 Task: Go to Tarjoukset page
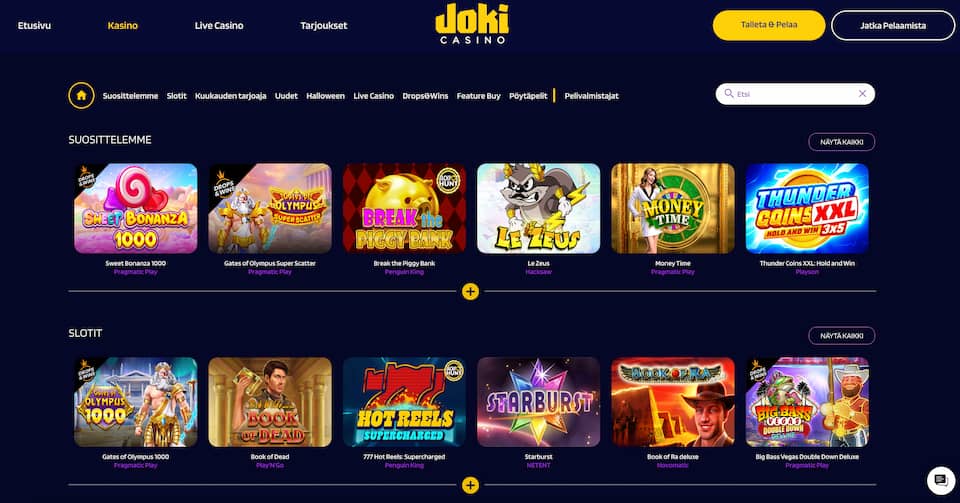click(x=323, y=26)
